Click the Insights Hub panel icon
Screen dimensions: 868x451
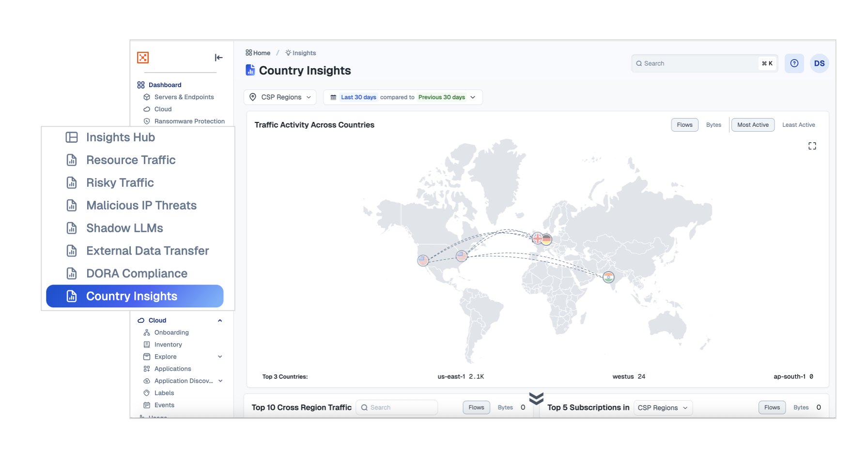click(x=72, y=137)
